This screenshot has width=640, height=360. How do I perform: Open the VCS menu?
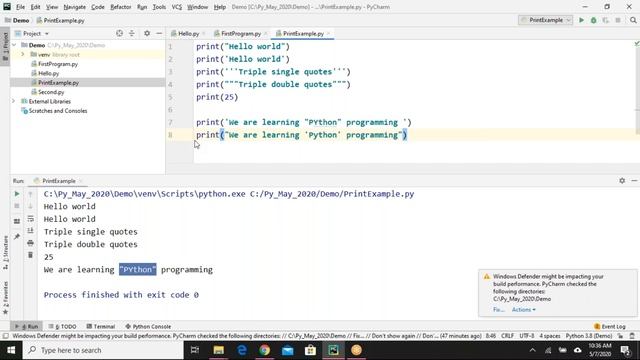[176, 7]
